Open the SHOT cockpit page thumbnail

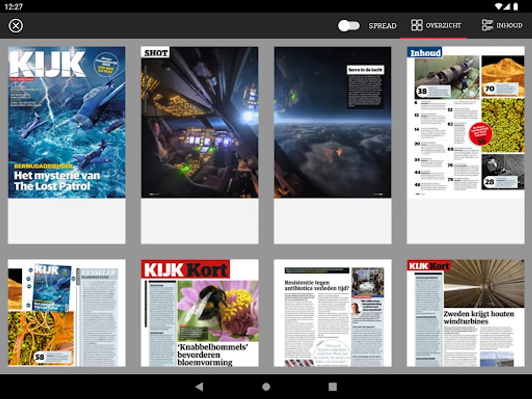199,145
